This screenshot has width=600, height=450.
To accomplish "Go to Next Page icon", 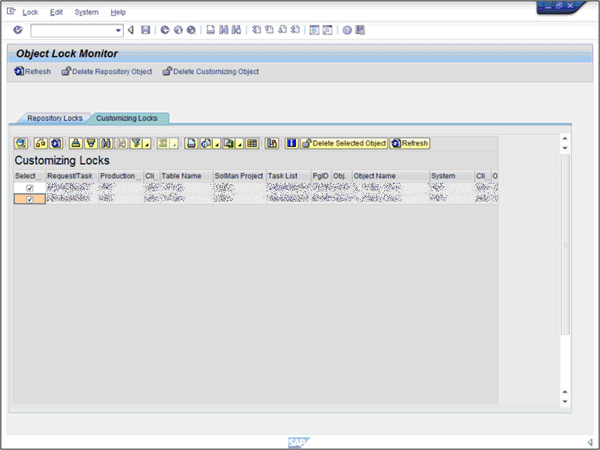I will 282,30.
